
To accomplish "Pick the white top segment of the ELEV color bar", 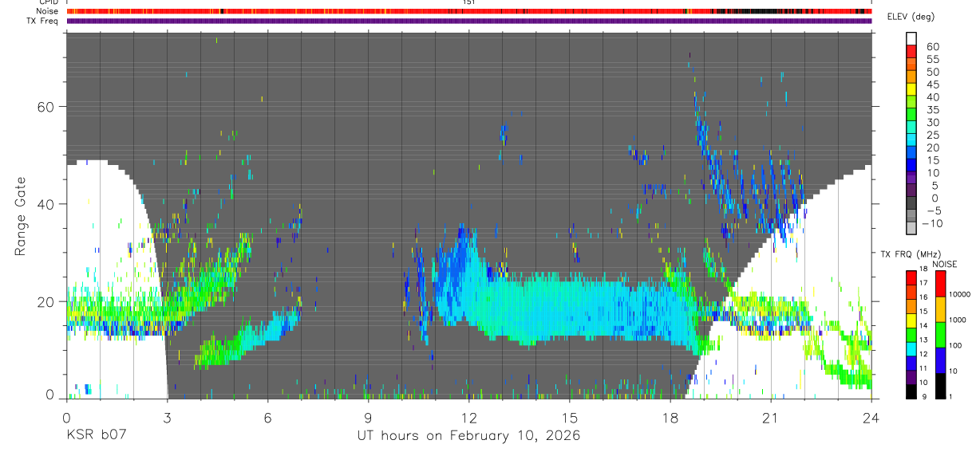I will tap(912, 38).
